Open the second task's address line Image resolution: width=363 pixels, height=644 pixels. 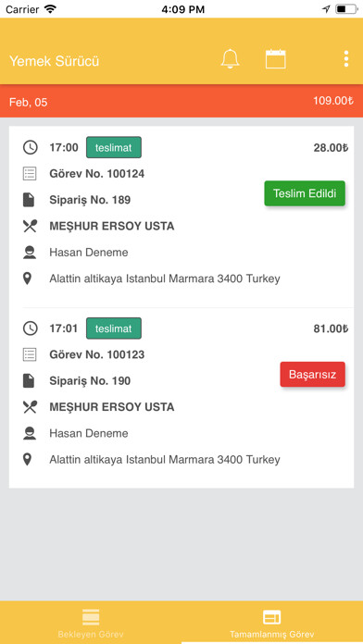(x=165, y=460)
